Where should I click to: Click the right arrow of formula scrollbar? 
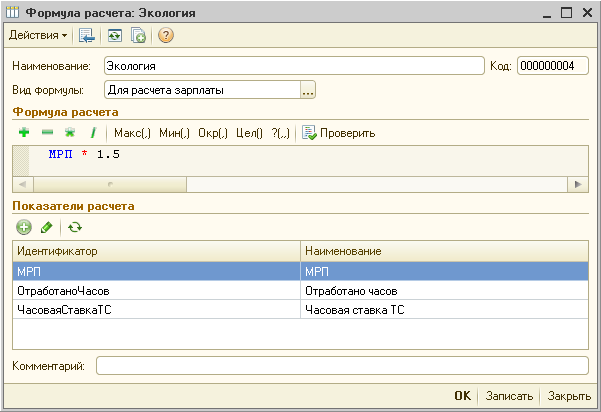tap(576, 184)
